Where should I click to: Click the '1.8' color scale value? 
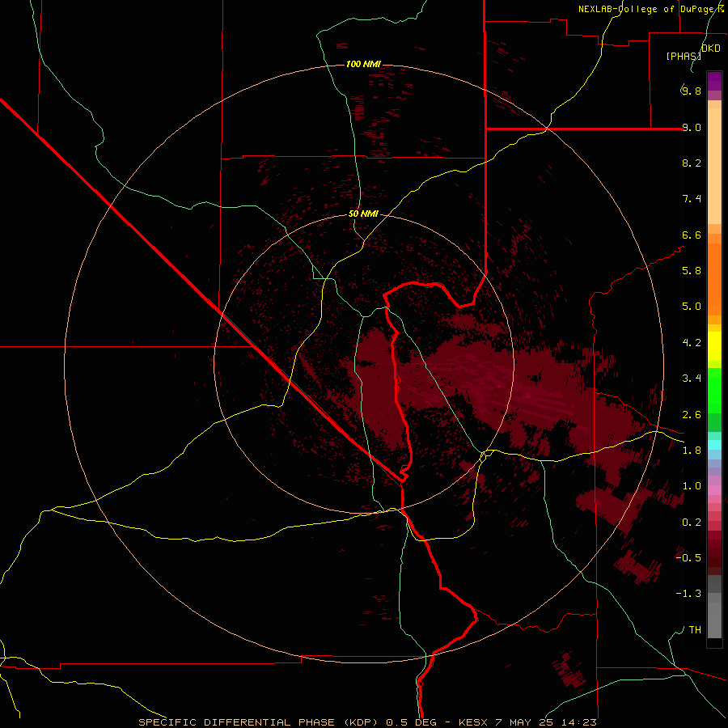tap(691, 451)
